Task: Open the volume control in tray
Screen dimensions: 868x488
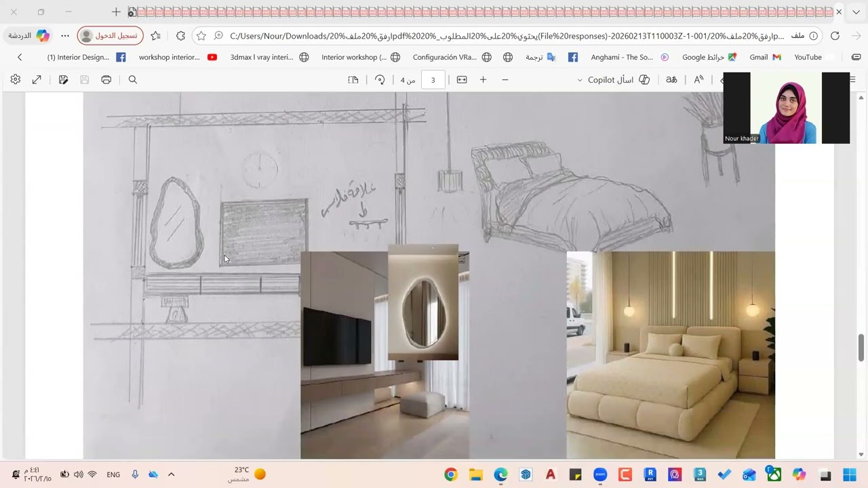Action: [x=79, y=474]
